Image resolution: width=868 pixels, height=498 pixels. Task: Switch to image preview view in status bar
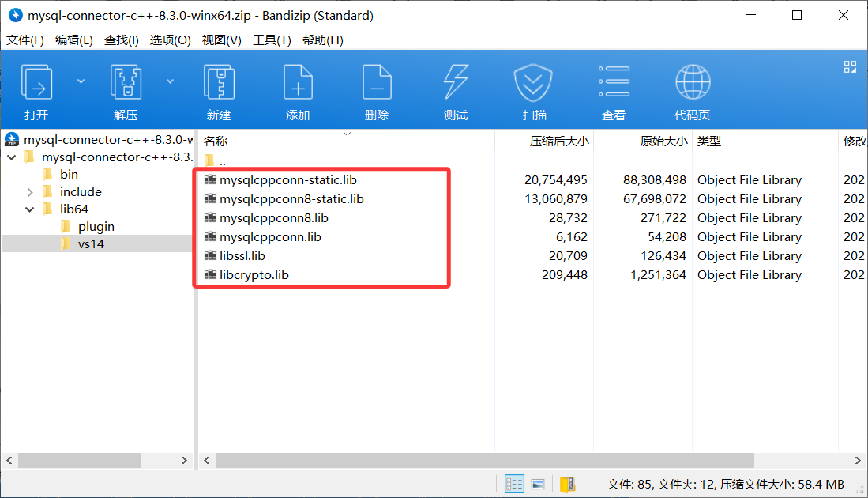pyautogui.click(x=538, y=484)
